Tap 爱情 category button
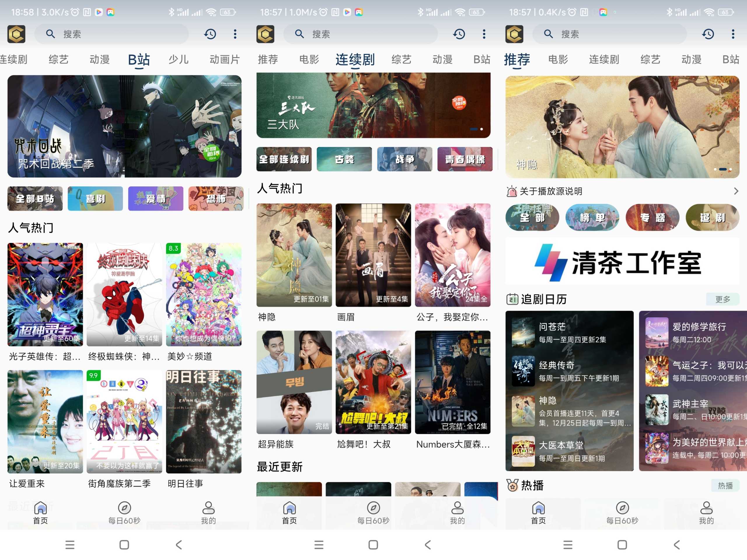 (155, 199)
